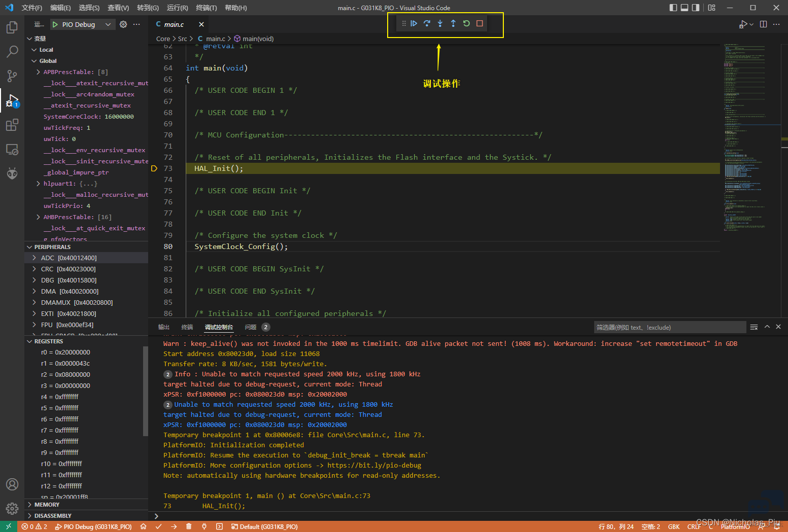
Task: Start debugging with the green play arrow
Action: pos(55,24)
